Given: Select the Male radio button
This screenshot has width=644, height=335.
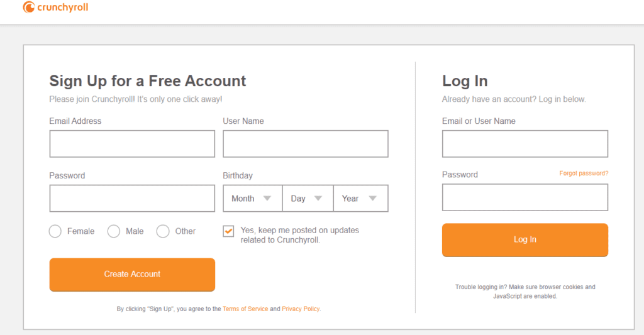Looking at the screenshot, I should pyautogui.click(x=114, y=231).
